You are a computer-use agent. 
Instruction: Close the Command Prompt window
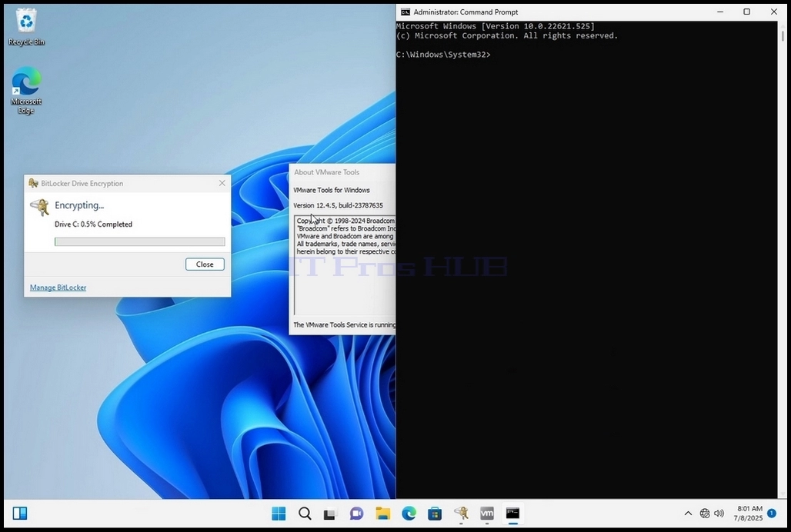pyautogui.click(x=774, y=12)
